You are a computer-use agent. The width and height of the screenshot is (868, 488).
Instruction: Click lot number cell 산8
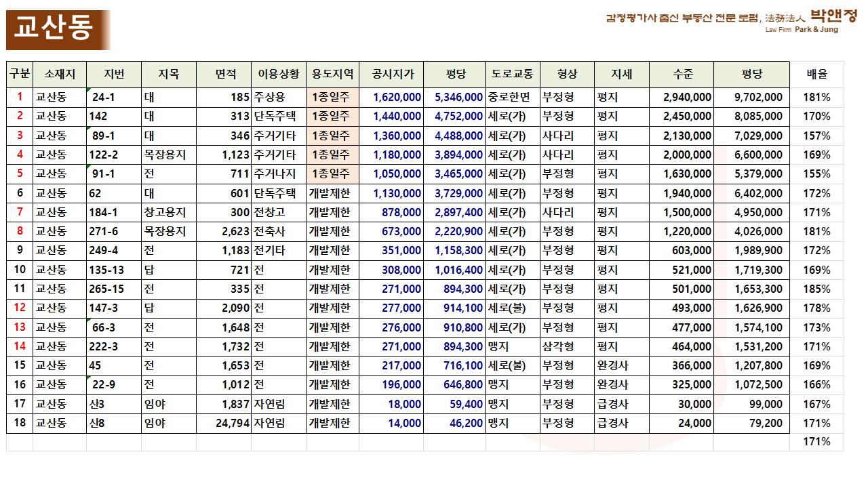tap(114, 424)
